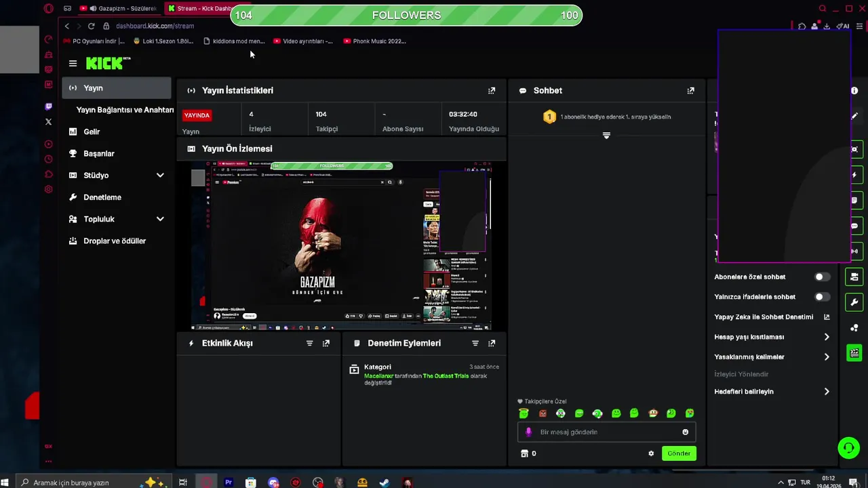Insert the angry red face emote
868x488 pixels.
[x=542, y=413]
